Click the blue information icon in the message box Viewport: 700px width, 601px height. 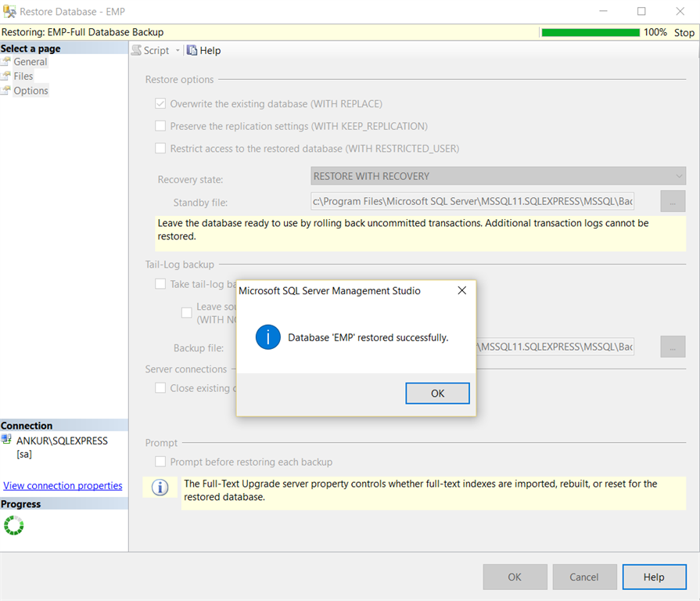[x=267, y=337]
